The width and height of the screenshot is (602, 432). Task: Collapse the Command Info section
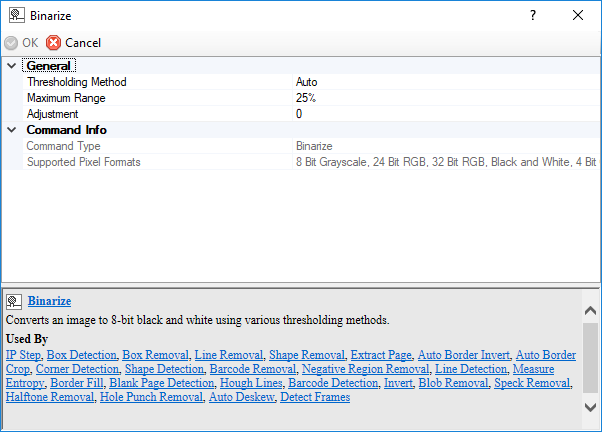pyautogui.click(x=11, y=130)
